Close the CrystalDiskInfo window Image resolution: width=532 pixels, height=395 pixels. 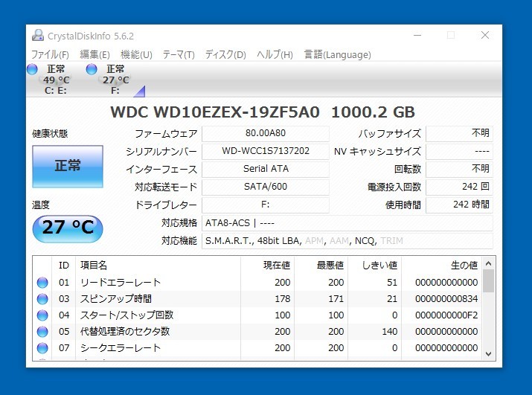point(485,35)
